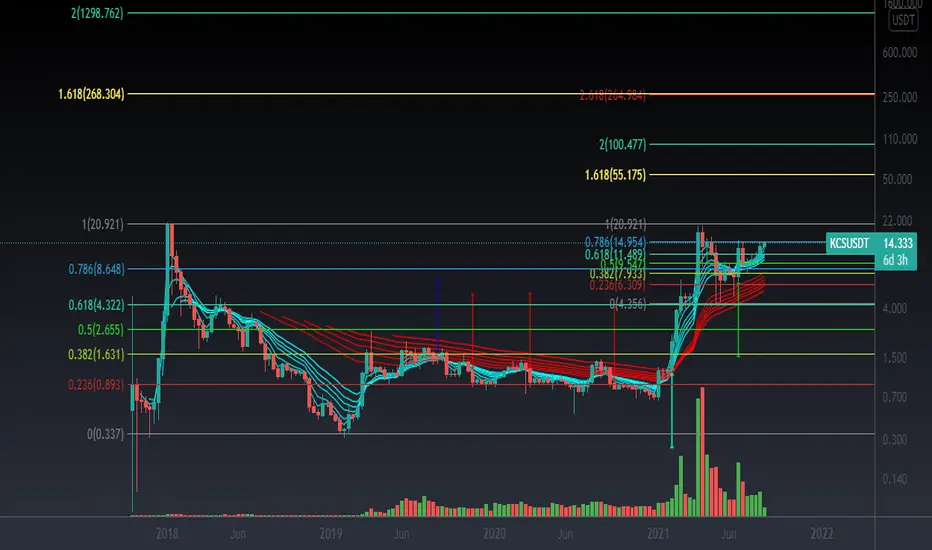932x550 pixels.
Task: Click the 0.236(6.309) retracement label
Action: (x=617, y=285)
